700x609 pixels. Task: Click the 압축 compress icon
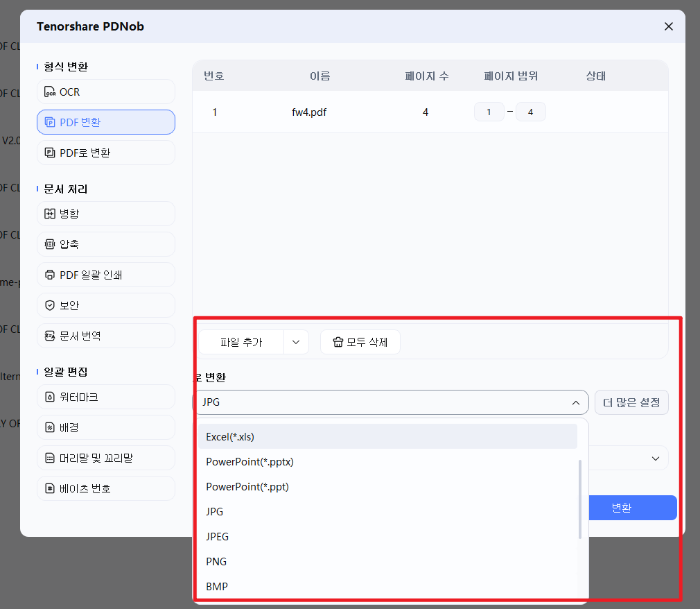pos(50,244)
